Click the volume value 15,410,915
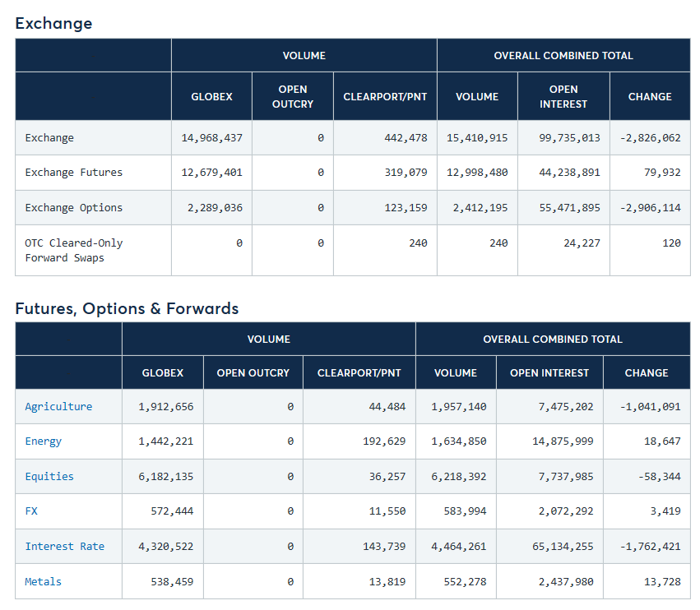The width and height of the screenshot is (700, 610). (x=477, y=138)
